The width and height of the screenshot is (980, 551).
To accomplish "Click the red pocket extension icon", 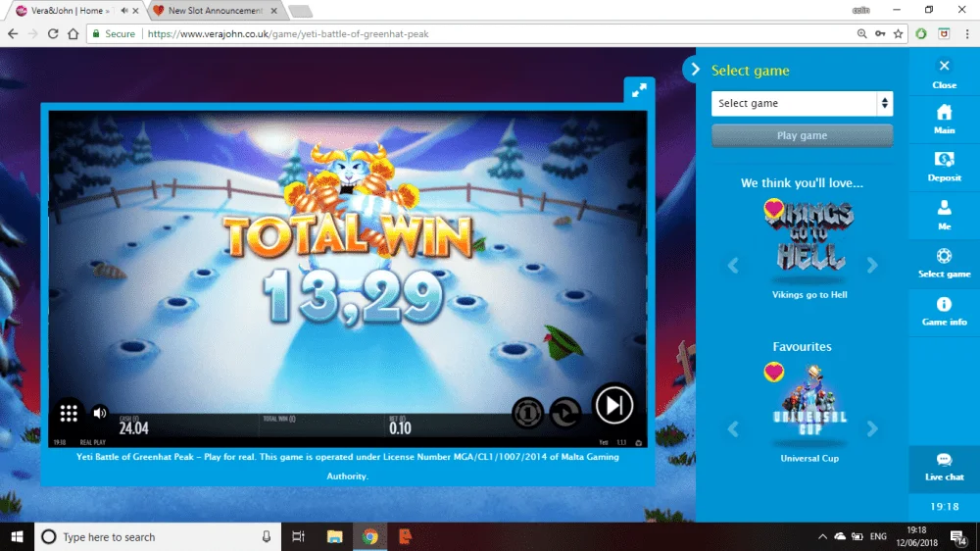I will click(x=944, y=33).
